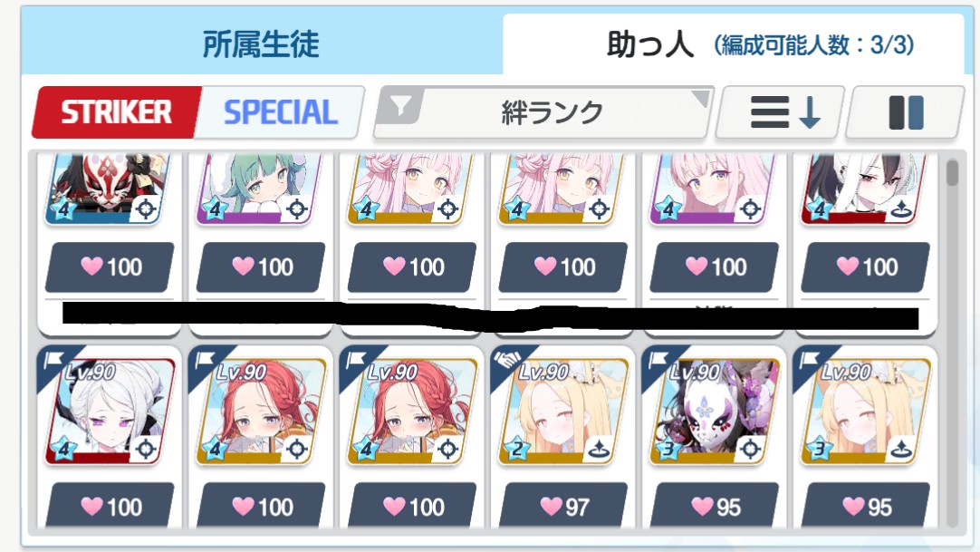The height and width of the screenshot is (552, 980).
Task: Click the filter funnel icon
Action: coord(400,105)
